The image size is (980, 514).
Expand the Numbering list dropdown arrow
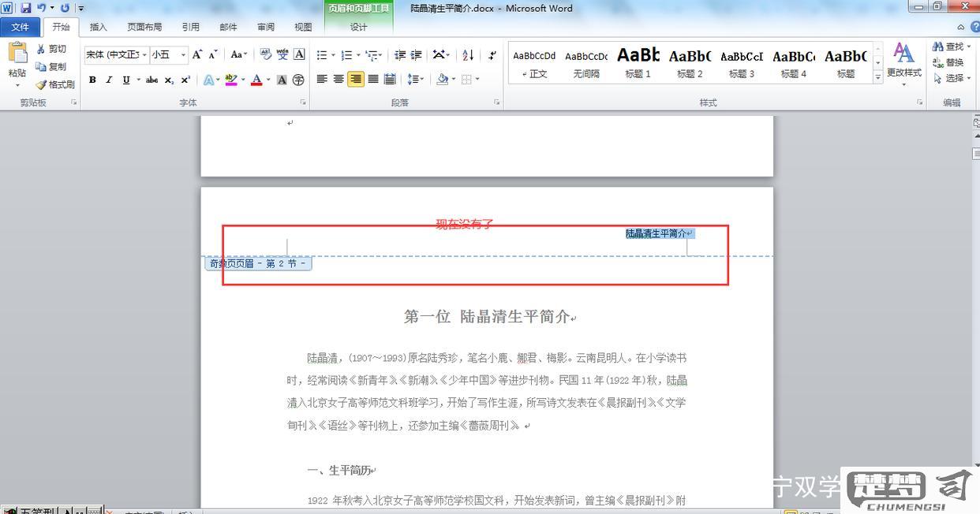coord(358,55)
